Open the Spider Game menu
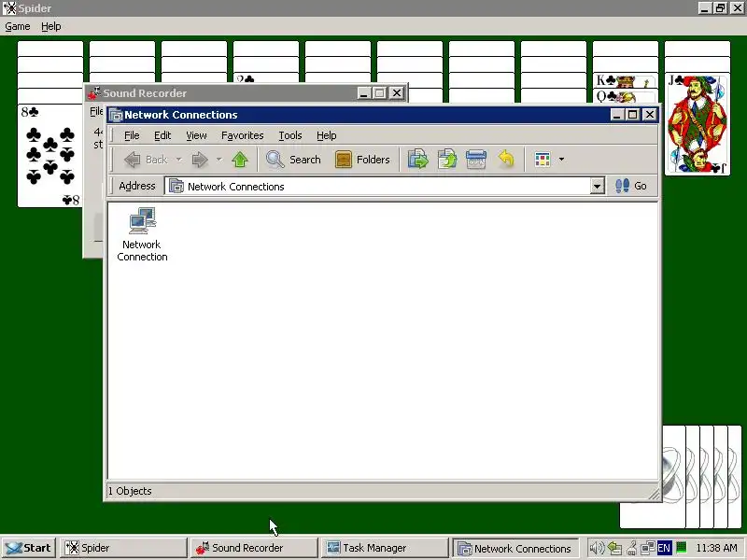747x560 pixels. point(18,27)
